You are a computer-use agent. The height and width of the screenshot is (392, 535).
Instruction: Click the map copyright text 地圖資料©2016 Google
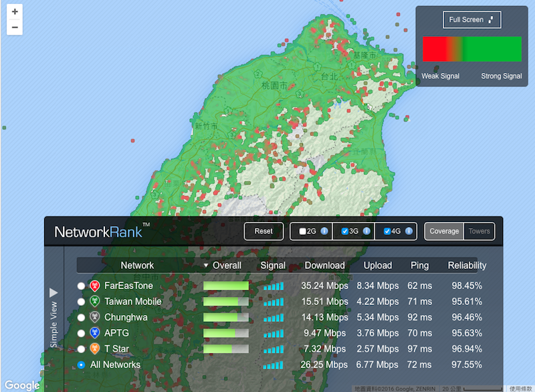pos(395,389)
